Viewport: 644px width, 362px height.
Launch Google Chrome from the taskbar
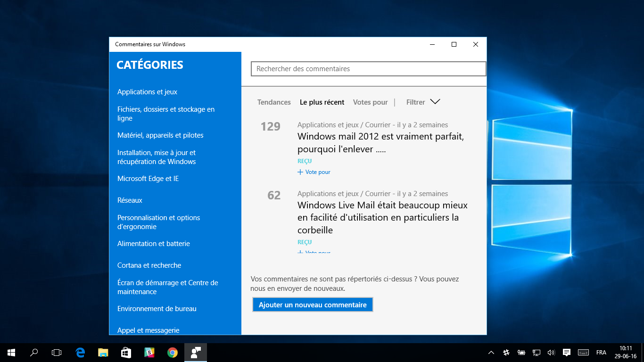tap(172, 353)
